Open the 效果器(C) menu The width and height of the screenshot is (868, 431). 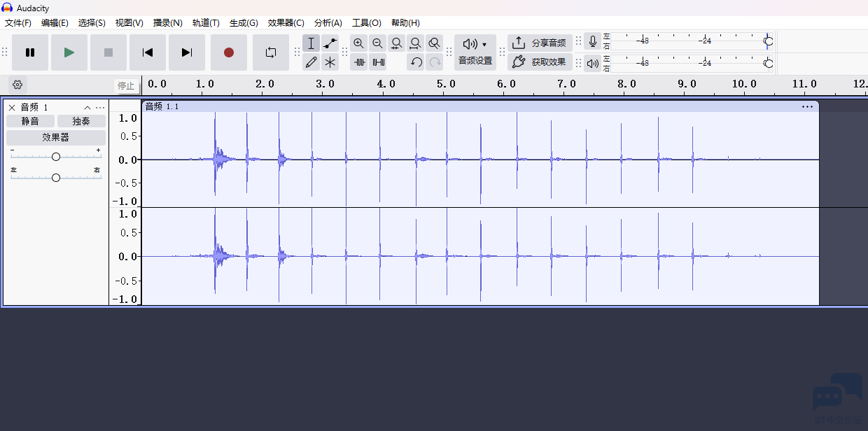pos(286,23)
